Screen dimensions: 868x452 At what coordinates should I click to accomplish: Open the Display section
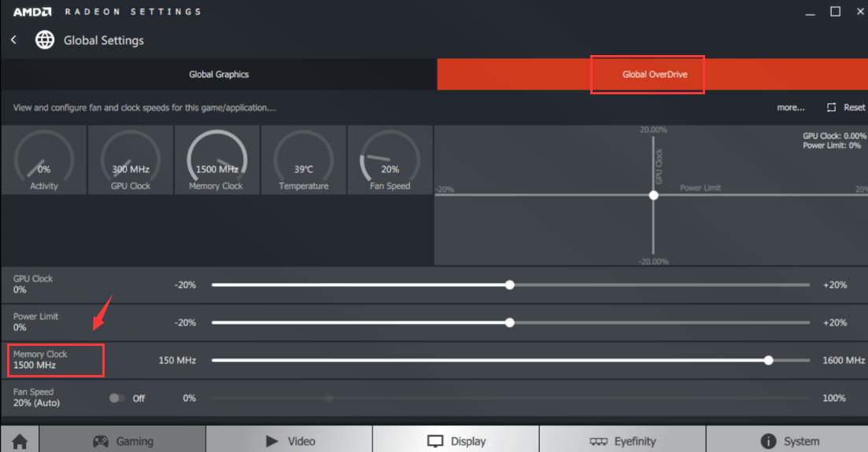coord(456,439)
